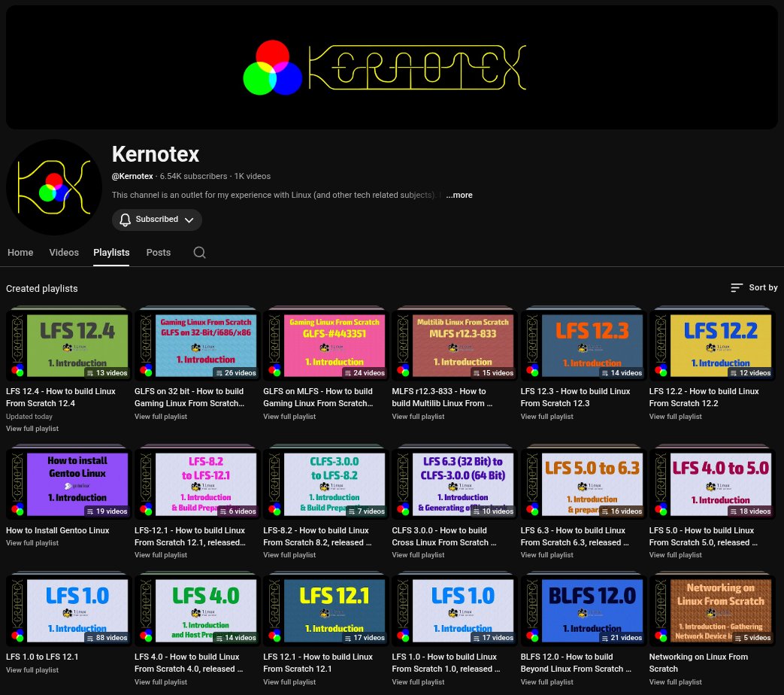Click the Sort by icon
The image size is (784, 695).
736,288
